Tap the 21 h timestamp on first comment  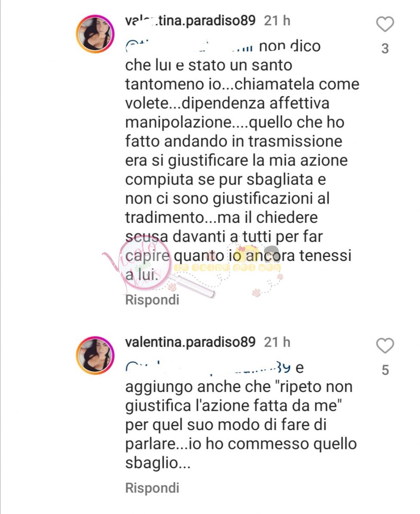(x=277, y=21)
